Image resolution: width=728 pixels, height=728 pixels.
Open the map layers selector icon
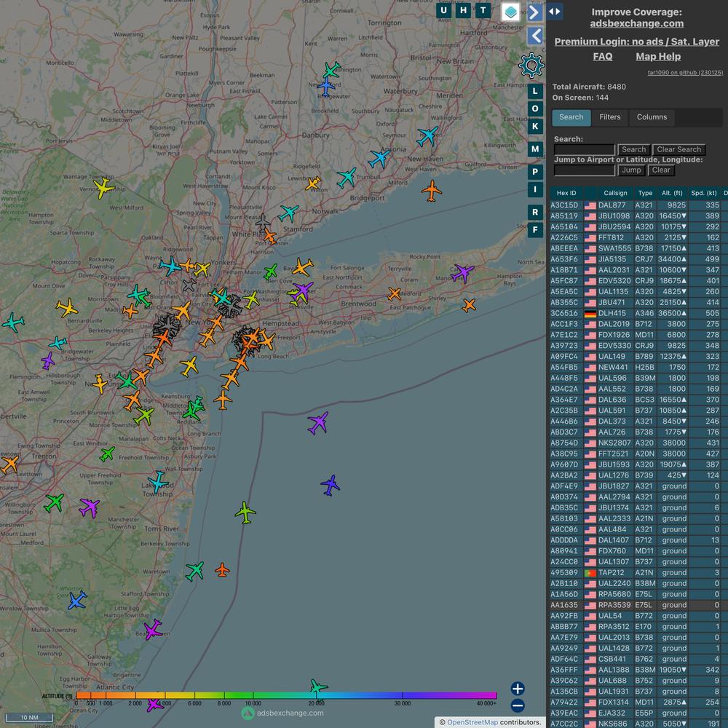(x=510, y=12)
